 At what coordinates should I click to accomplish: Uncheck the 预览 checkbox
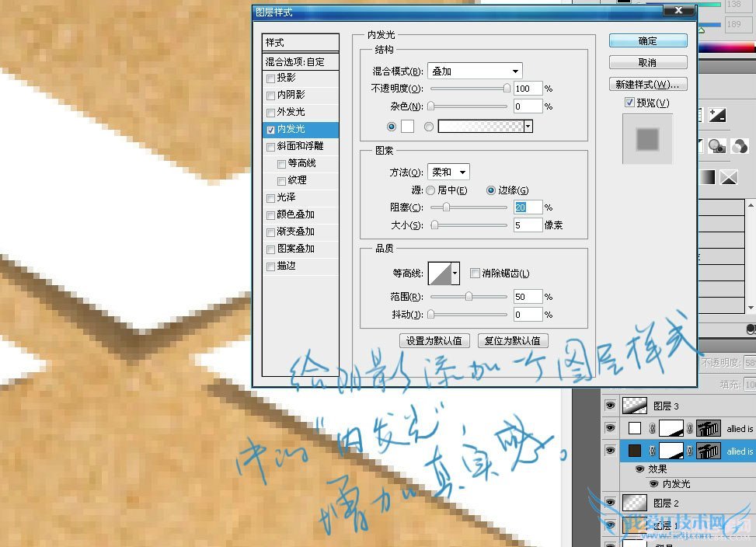(x=629, y=102)
